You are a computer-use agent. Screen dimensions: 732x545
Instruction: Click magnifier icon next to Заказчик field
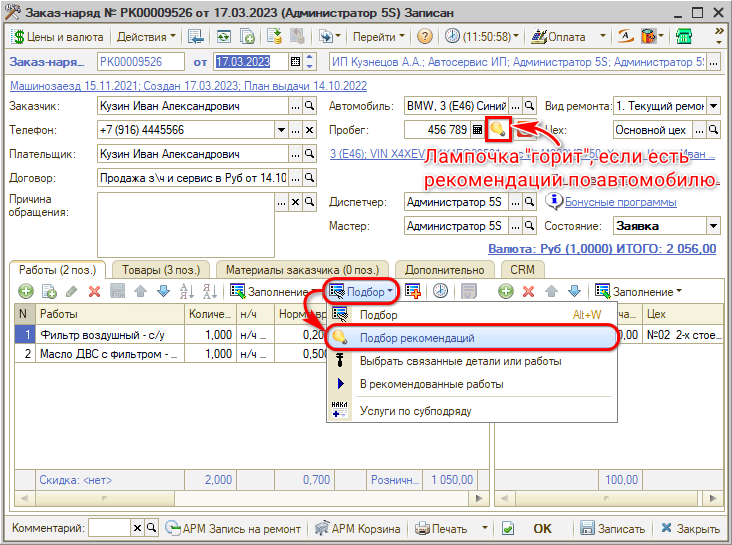tap(310, 106)
